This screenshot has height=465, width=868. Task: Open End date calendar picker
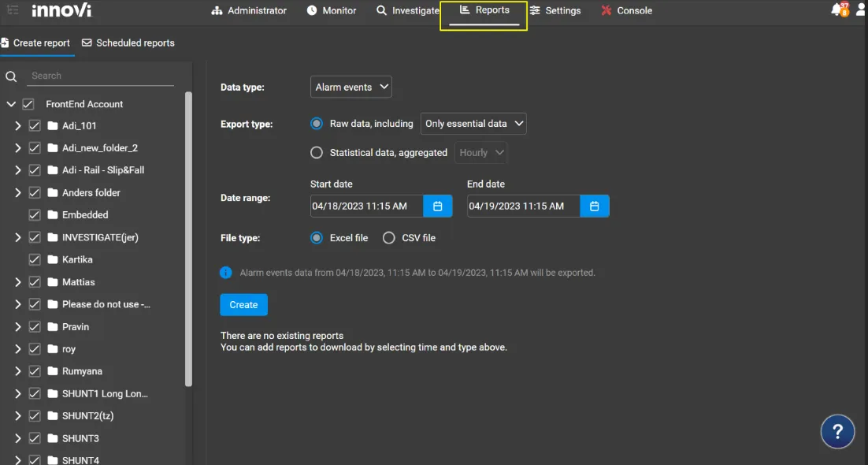(595, 206)
